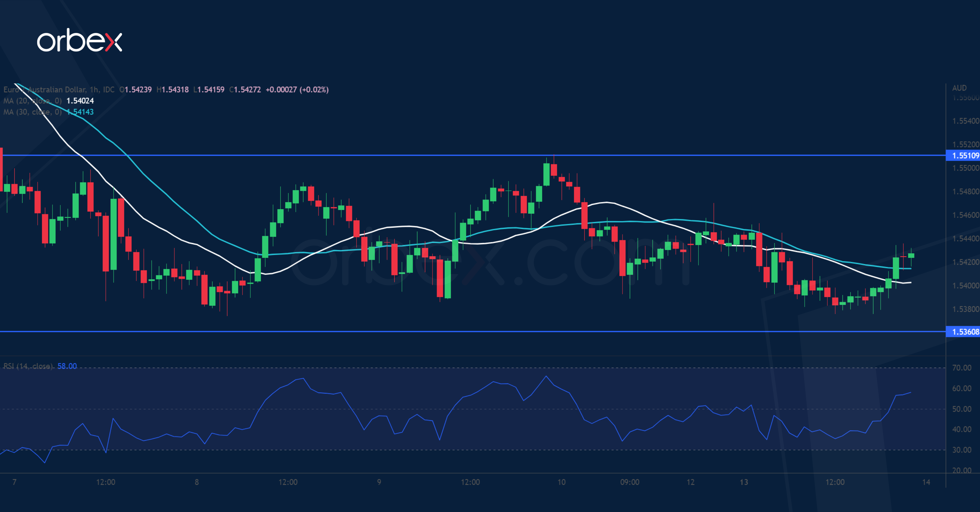Image resolution: width=980 pixels, height=512 pixels.
Task: Click the RSI (14, close) indicator label
Action: 28,366
